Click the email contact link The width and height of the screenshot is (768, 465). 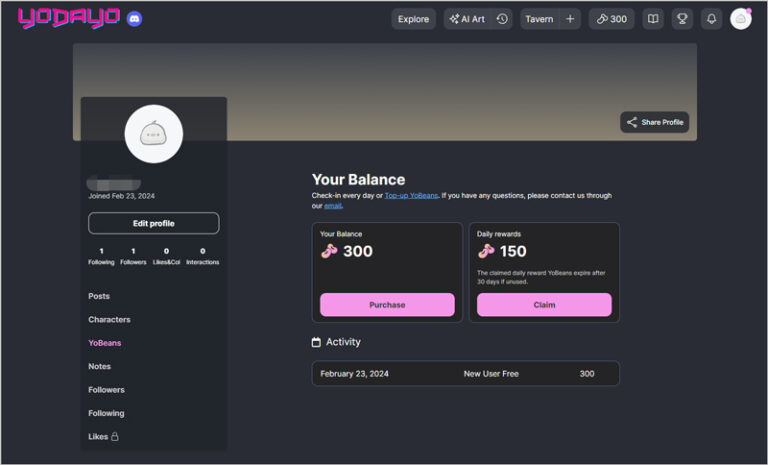[333, 206]
